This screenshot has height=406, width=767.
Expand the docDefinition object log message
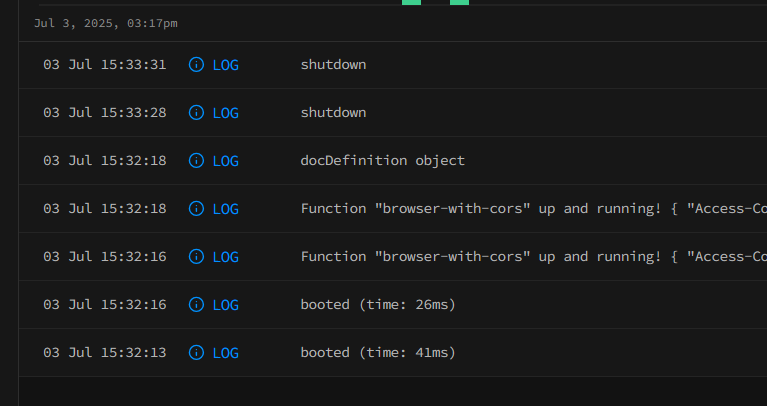tap(382, 161)
